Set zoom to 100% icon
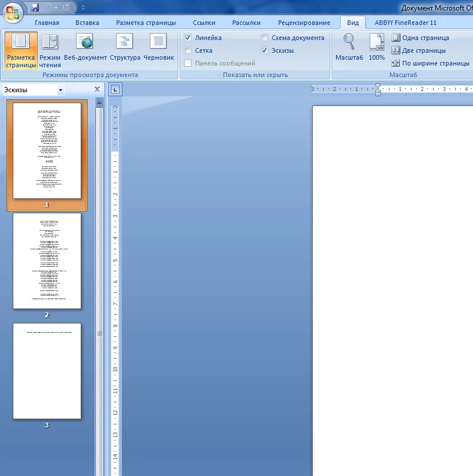This screenshot has width=473, height=476. (377, 48)
